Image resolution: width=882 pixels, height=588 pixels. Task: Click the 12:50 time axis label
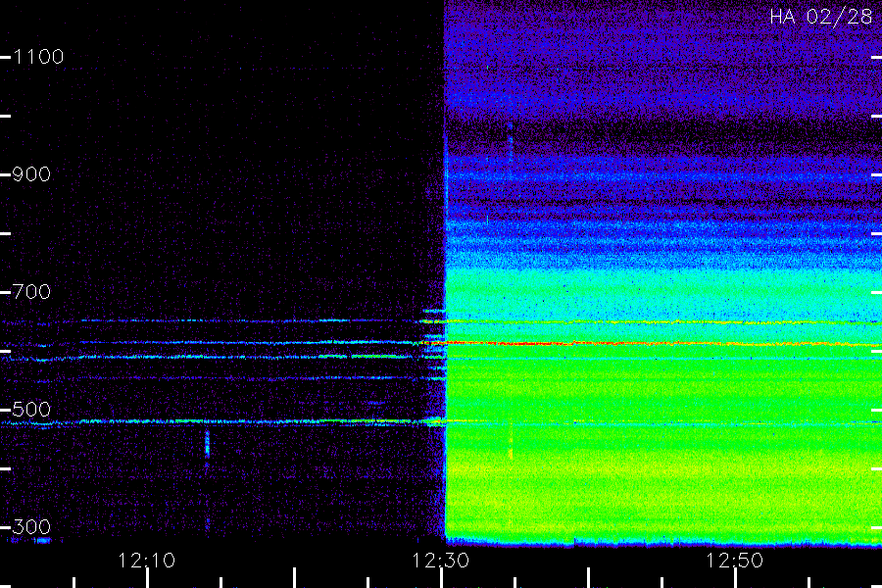(x=734, y=561)
